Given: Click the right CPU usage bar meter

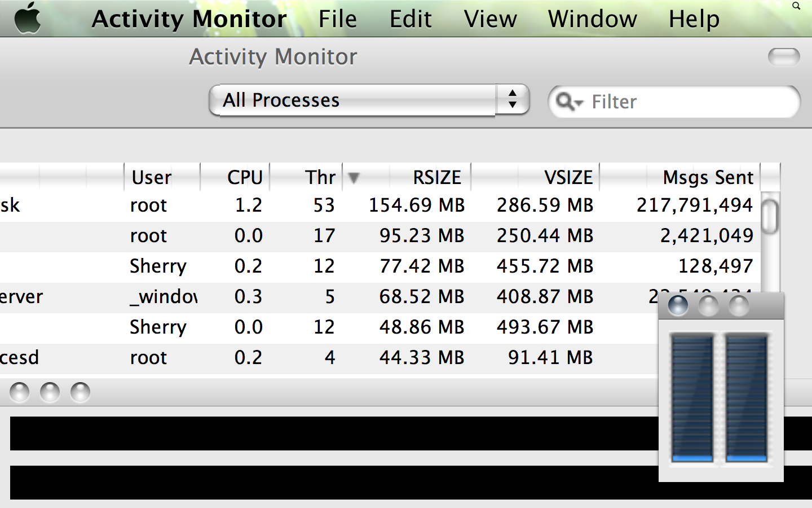Looking at the screenshot, I should coord(747,398).
